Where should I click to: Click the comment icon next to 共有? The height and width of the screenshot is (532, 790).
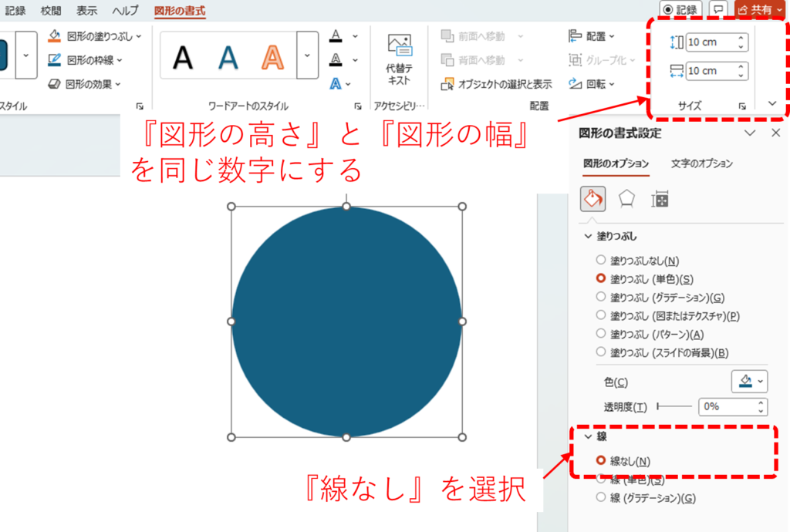[718, 10]
